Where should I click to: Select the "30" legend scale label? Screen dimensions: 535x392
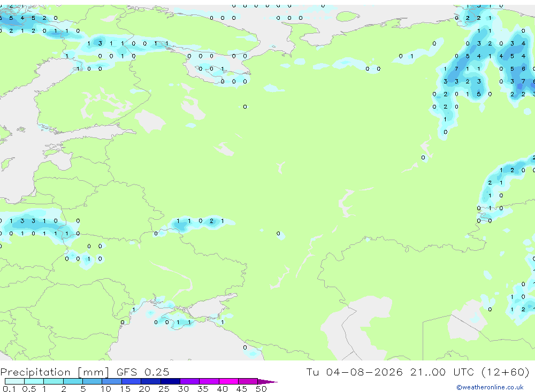click(x=183, y=389)
